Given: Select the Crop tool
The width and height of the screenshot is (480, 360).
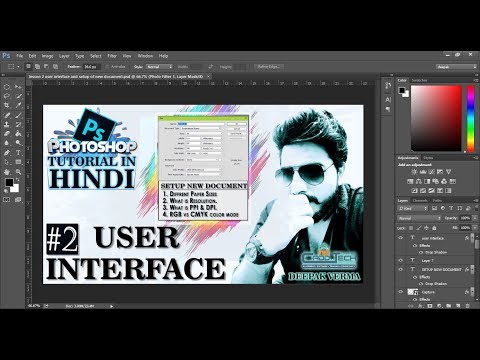Looking at the screenshot, I should click(7, 106).
